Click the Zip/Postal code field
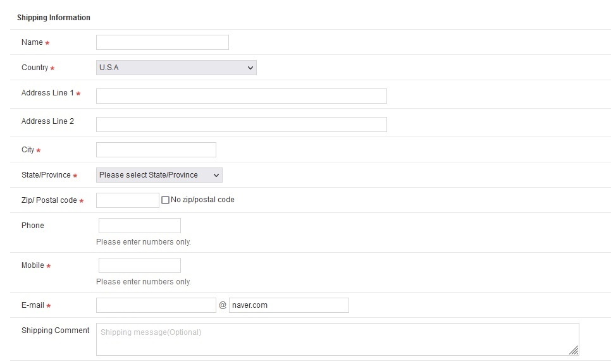 click(128, 200)
